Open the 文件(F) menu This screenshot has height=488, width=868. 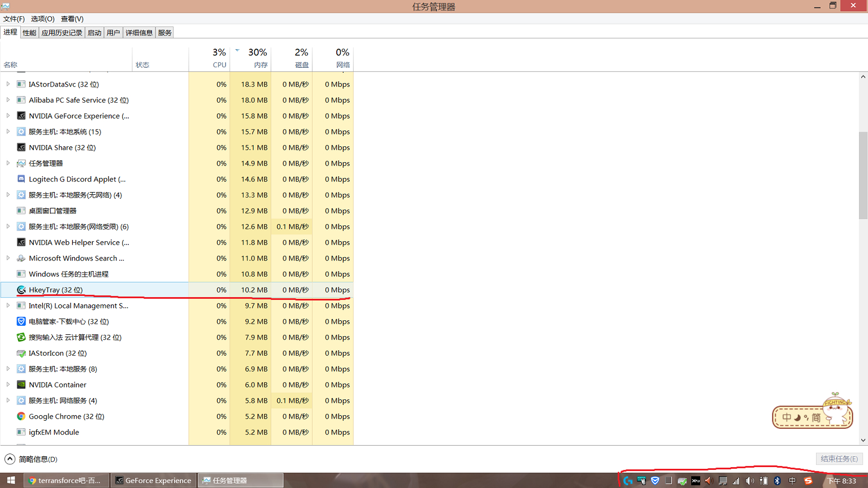tap(14, 19)
